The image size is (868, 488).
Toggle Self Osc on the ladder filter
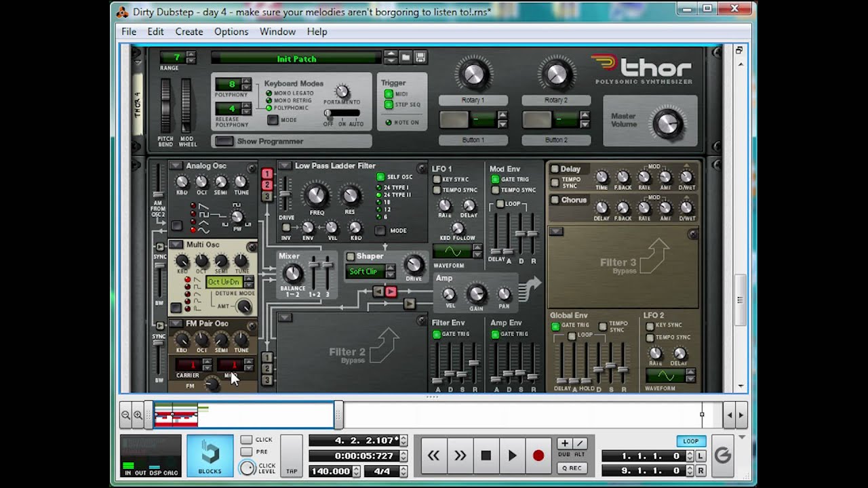coord(380,177)
